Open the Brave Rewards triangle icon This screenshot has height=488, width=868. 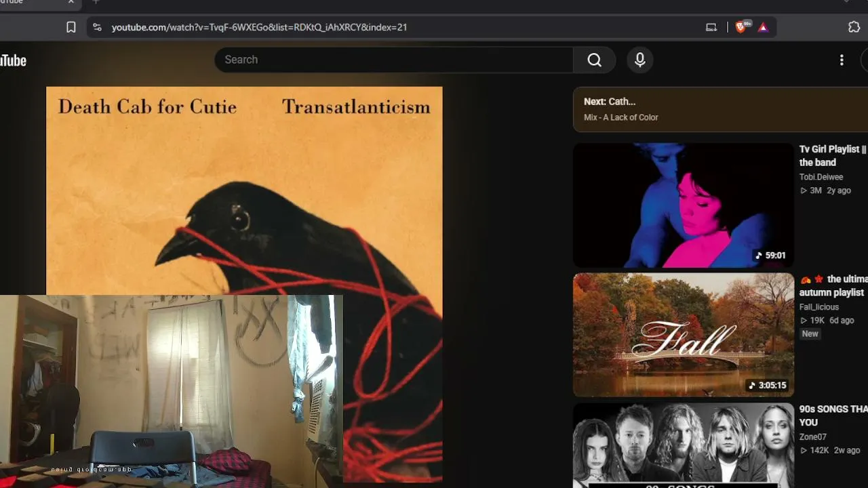(x=763, y=27)
